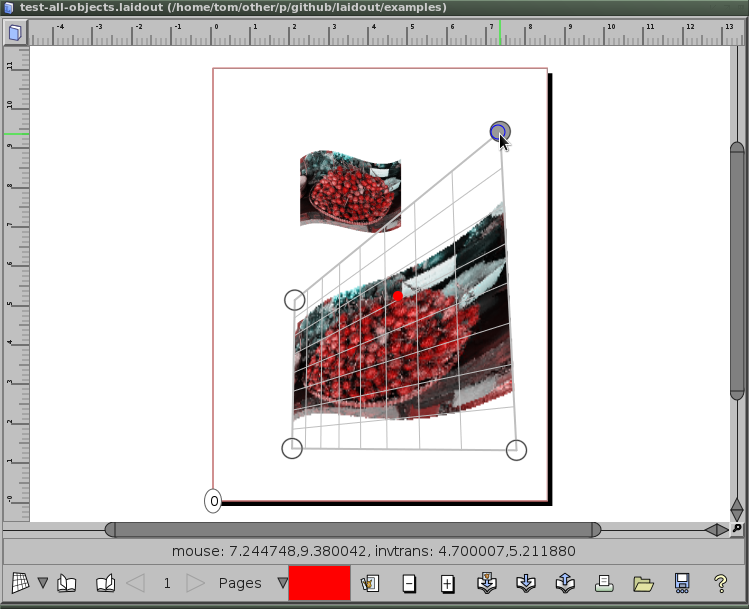This screenshot has height=609, width=749.
Task: Expand the Pages view dropdown arrow
Action: [282, 583]
